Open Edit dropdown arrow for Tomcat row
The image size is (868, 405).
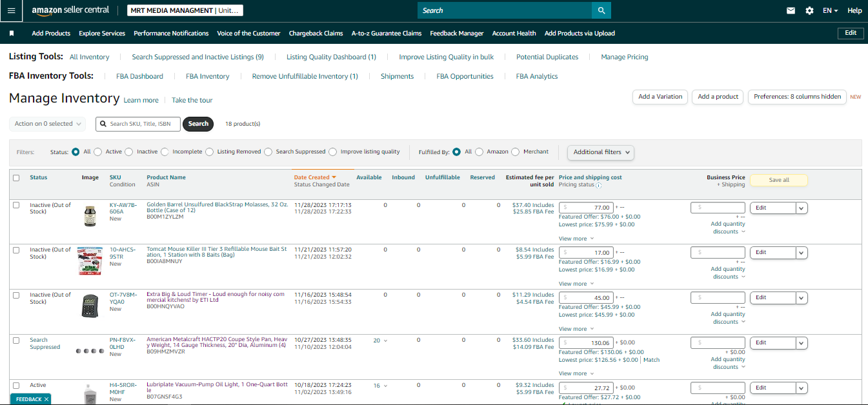pos(802,253)
